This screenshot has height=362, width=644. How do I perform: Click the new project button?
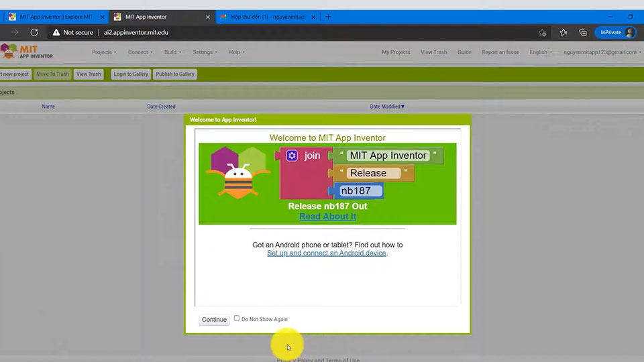[x=15, y=74]
